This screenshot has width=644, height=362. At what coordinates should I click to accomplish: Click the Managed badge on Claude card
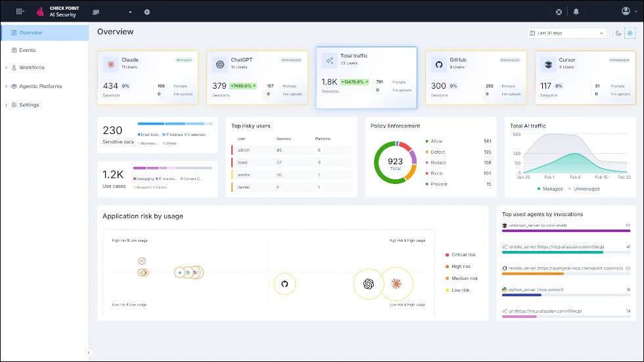(183, 60)
